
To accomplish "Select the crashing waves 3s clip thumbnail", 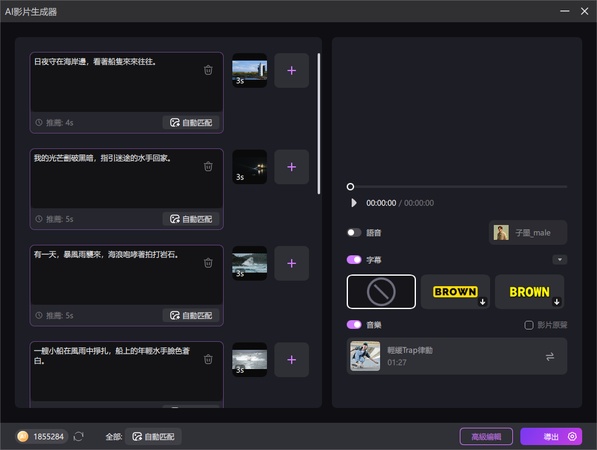I will tap(250, 263).
